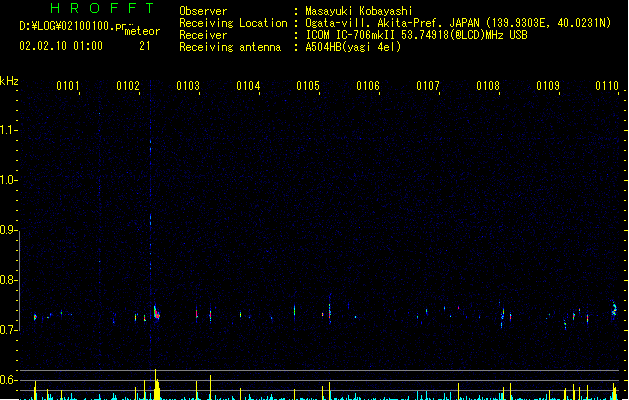Click the date stamp 02.02.10 01:00
The image size is (629, 400).
pyautogui.click(x=61, y=46)
